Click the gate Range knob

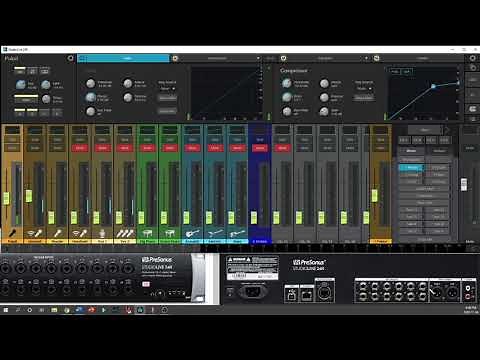tap(91, 97)
